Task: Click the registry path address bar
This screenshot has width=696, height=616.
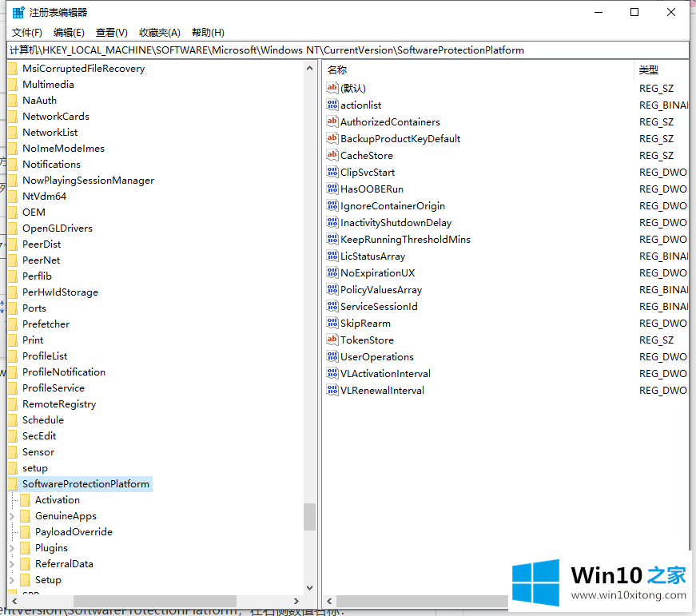Action: [348, 50]
